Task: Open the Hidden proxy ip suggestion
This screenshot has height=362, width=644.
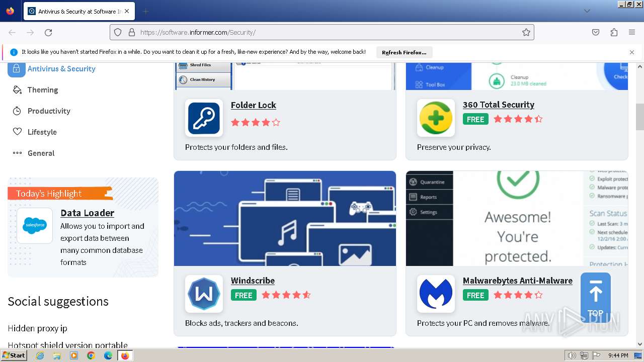Action: (x=37, y=328)
